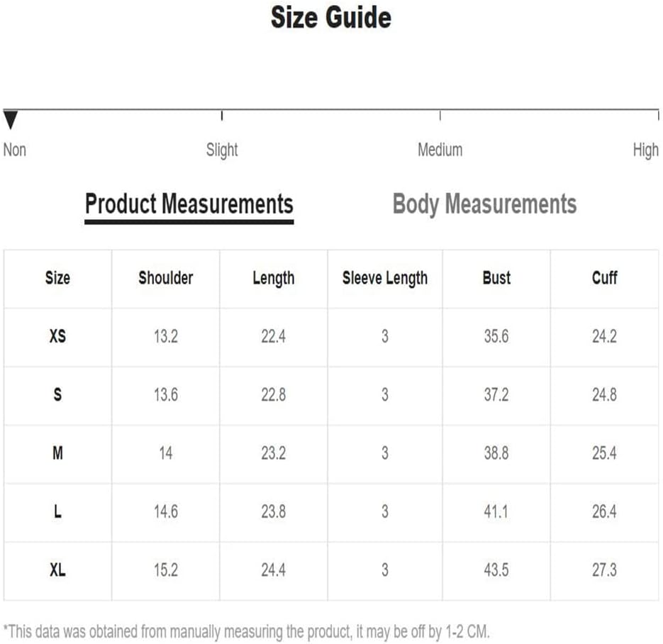The width and height of the screenshot is (663, 644).
Task: Click the Shoulder column header
Action: click(166, 278)
